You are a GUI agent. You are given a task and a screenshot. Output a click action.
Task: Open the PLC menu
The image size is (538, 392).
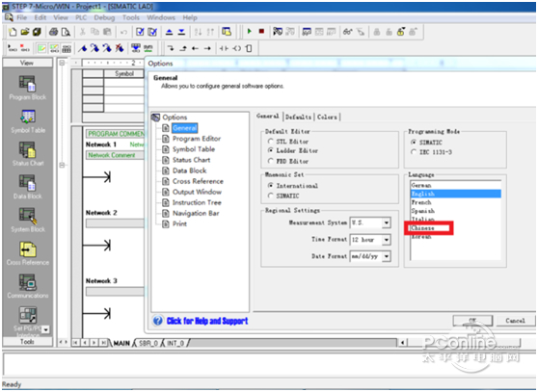[81, 17]
